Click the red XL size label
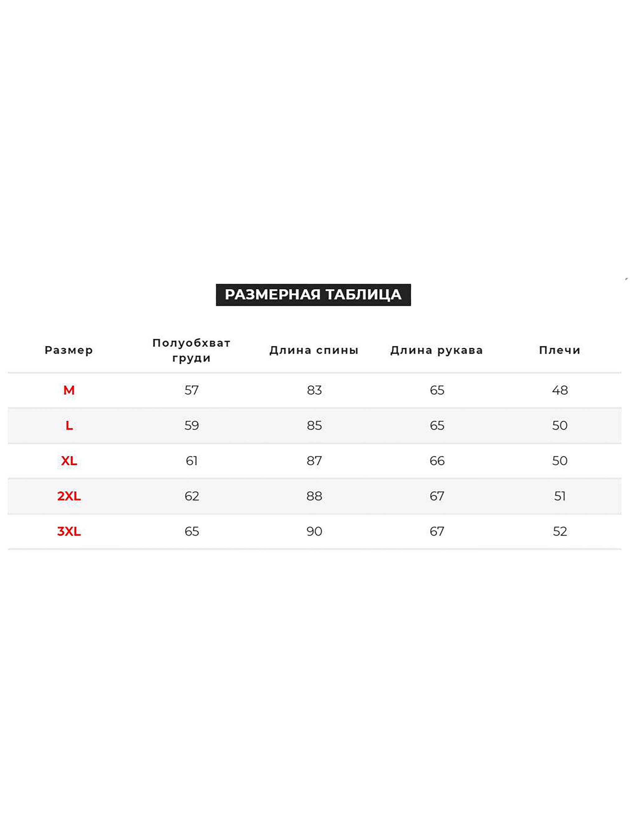630x840 pixels. tap(69, 461)
